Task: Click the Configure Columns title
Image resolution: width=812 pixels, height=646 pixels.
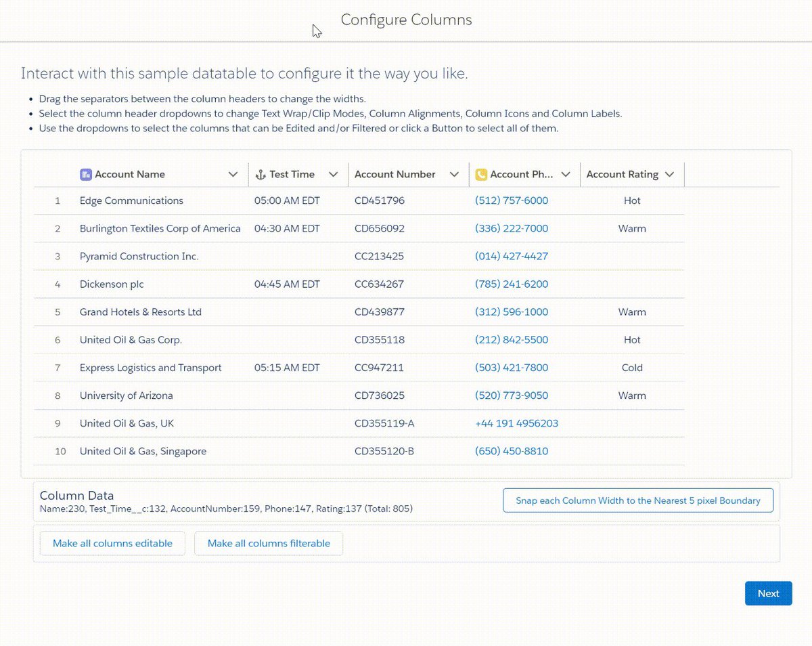Action: (x=406, y=20)
